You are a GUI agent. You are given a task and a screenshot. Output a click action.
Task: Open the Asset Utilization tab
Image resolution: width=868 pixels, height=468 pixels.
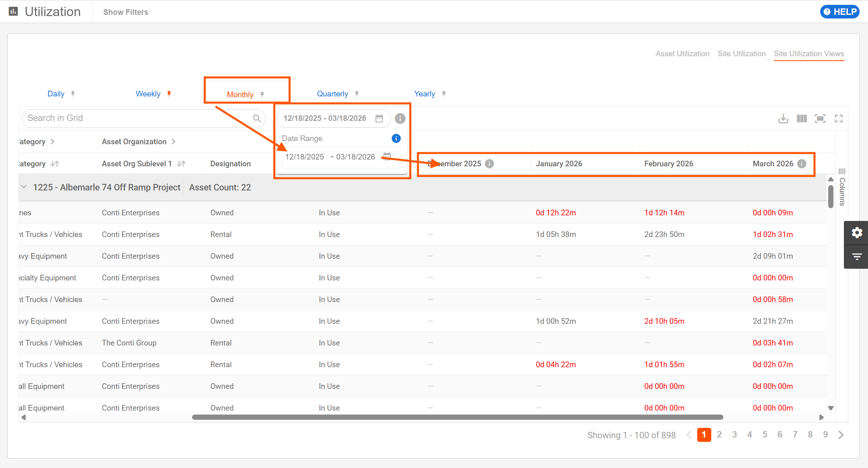(x=682, y=53)
